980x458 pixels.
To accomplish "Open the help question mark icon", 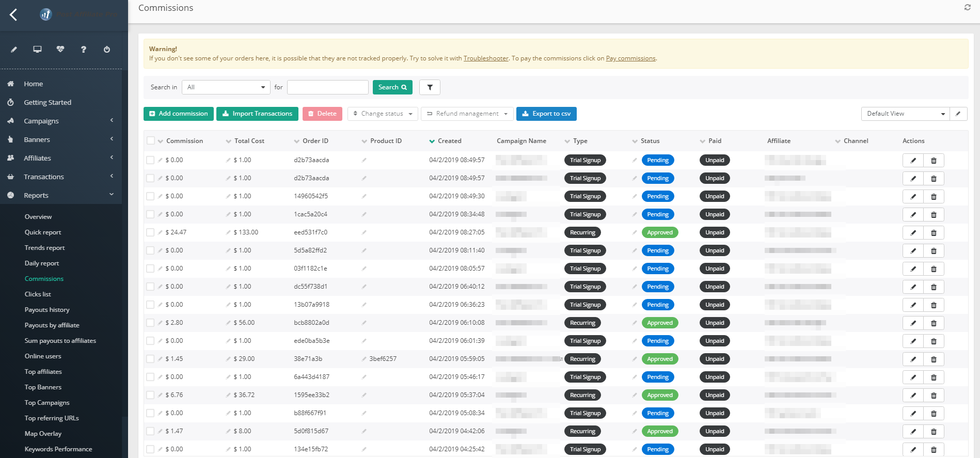I will [84, 50].
